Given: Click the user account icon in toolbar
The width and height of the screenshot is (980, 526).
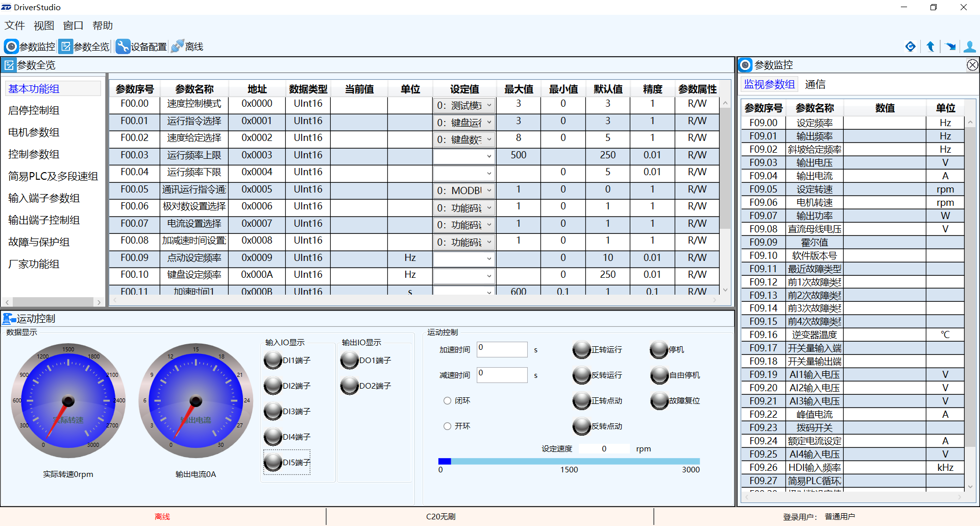Looking at the screenshot, I should (x=969, y=46).
